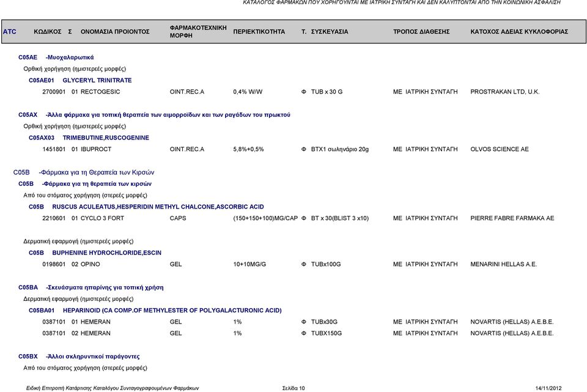Image resolution: width=587 pixels, height=392 pixels.
Task: Click product code "2700901"
Action: point(54,92)
